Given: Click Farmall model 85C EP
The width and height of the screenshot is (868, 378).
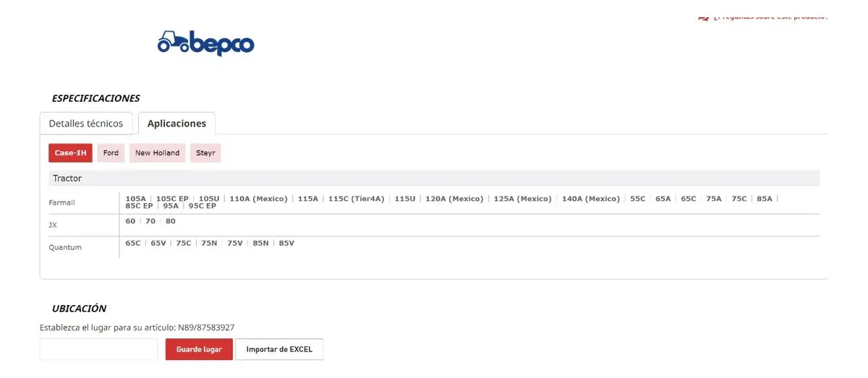Looking at the screenshot, I should click(x=139, y=206).
